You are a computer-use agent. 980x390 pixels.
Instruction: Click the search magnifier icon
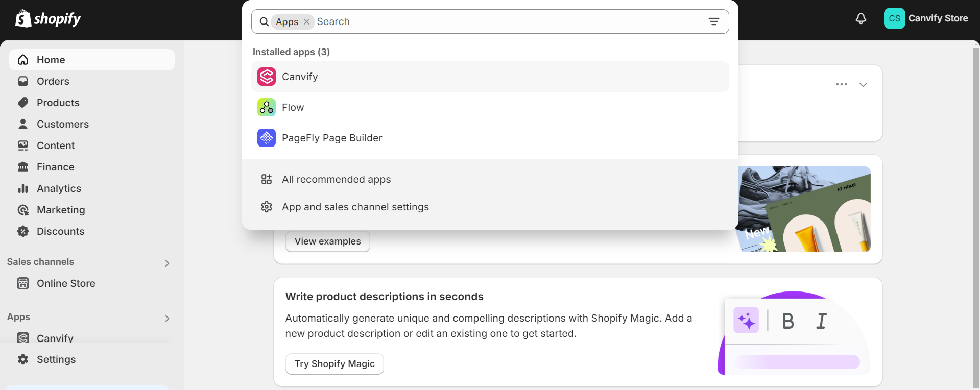[x=264, y=21]
